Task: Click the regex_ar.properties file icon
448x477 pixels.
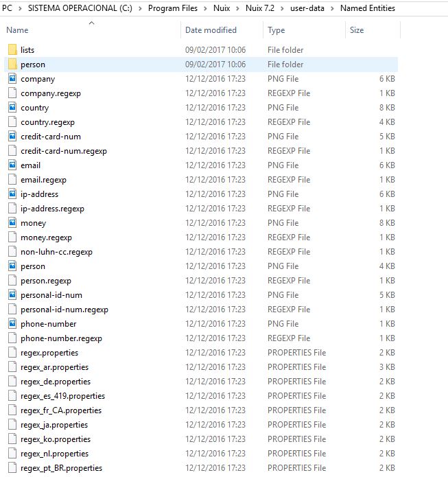Action: [12, 367]
